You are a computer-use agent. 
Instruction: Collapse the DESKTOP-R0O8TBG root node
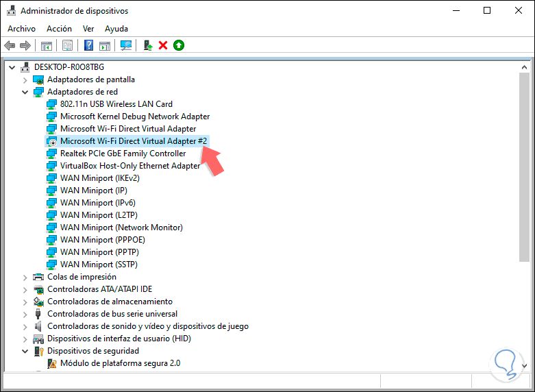12,67
